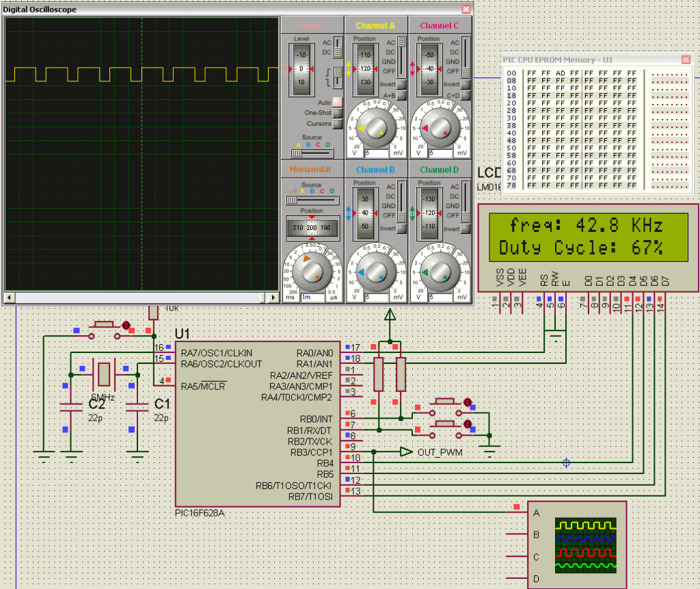The width and height of the screenshot is (700, 589).
Task: Click the PIC16F628A microcontroller U1 chip
Action: (x=256, y=424)
